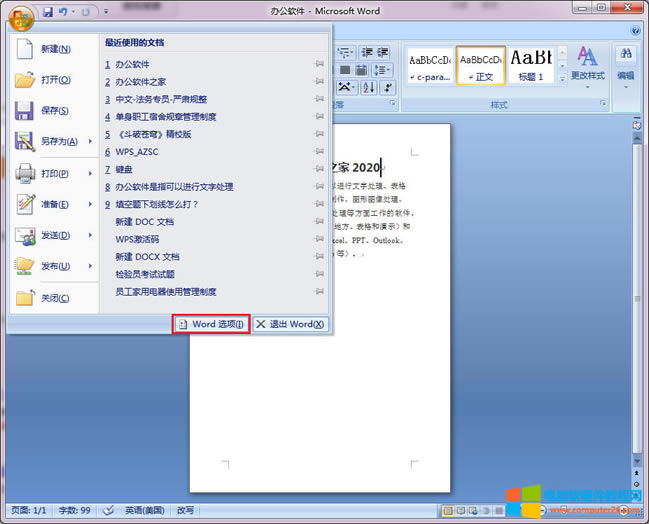The height and width of the screenshot is (524, 649).
Task: Click Save icon in Quick Access Toolbar
Action: 47,11
